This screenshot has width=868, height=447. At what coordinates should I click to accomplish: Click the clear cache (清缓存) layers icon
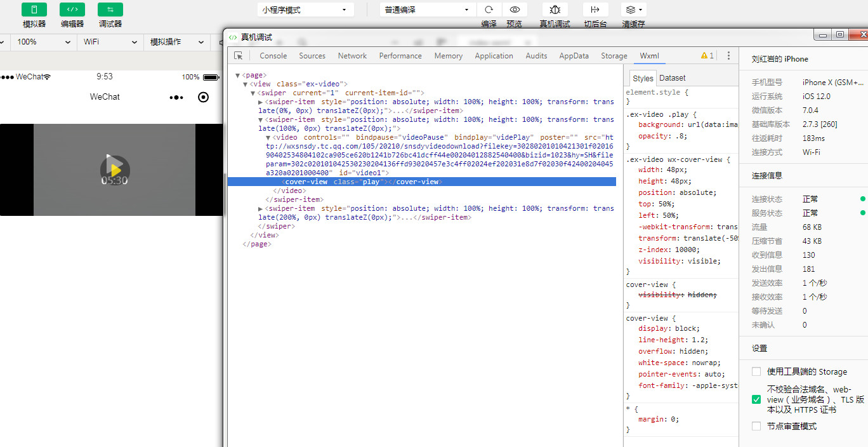[x=633, y=10]
